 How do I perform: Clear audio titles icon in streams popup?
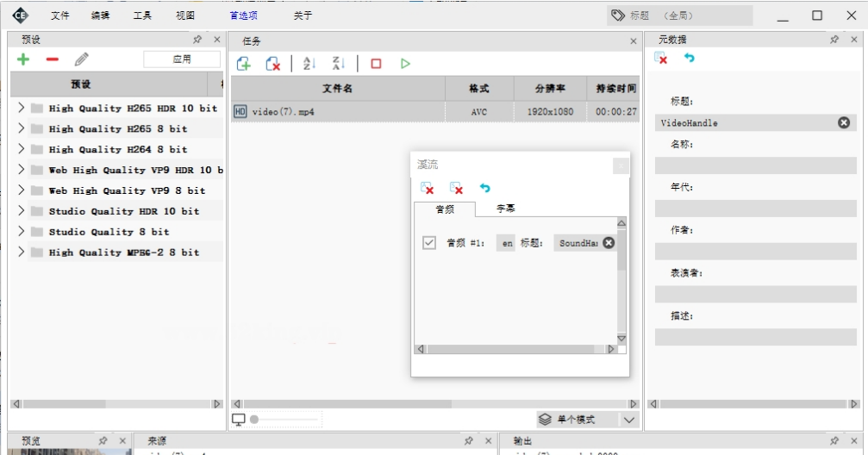coord(427,188)
